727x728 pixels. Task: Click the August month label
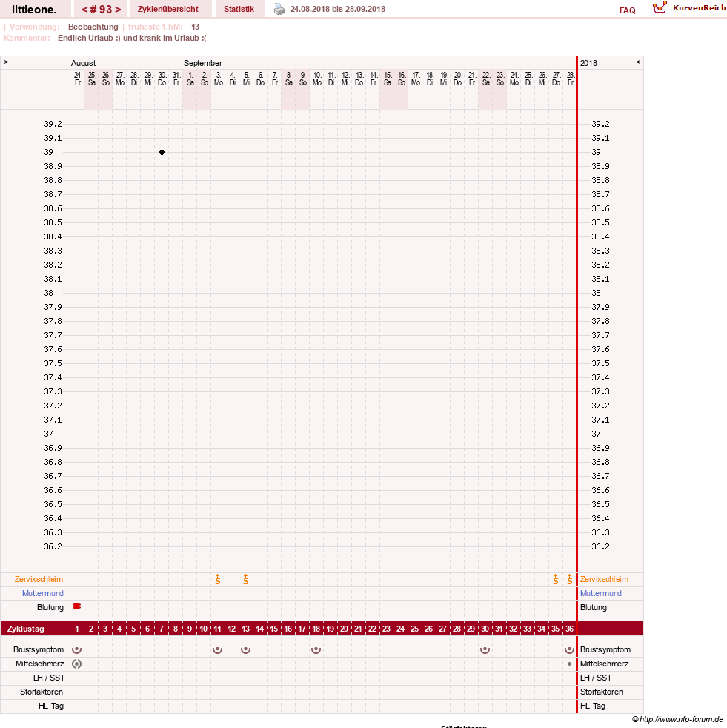coord(83,63)
